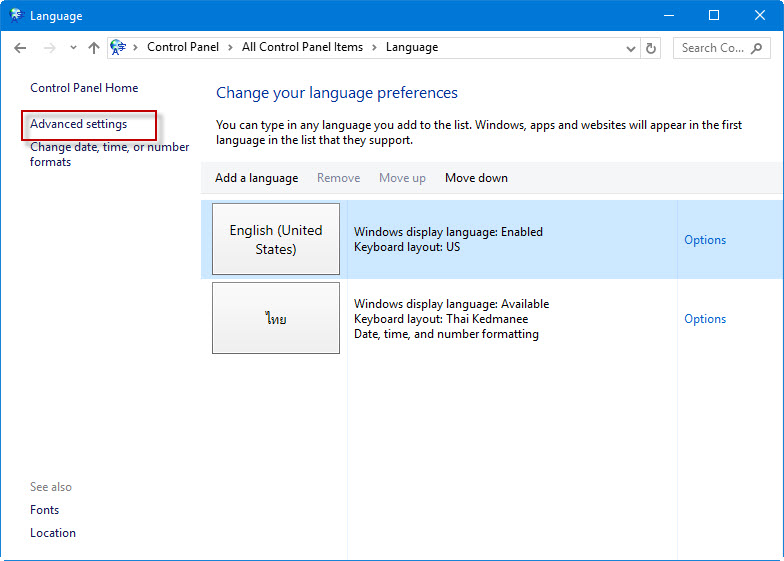Click the Language window title bar icon

16,15
